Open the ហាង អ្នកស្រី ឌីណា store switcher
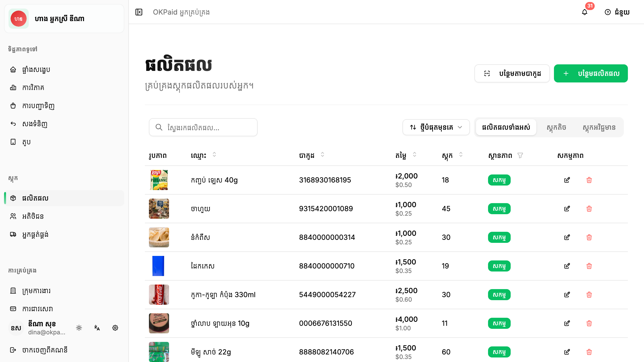The image size is (644, 362). tap(64, 19)
